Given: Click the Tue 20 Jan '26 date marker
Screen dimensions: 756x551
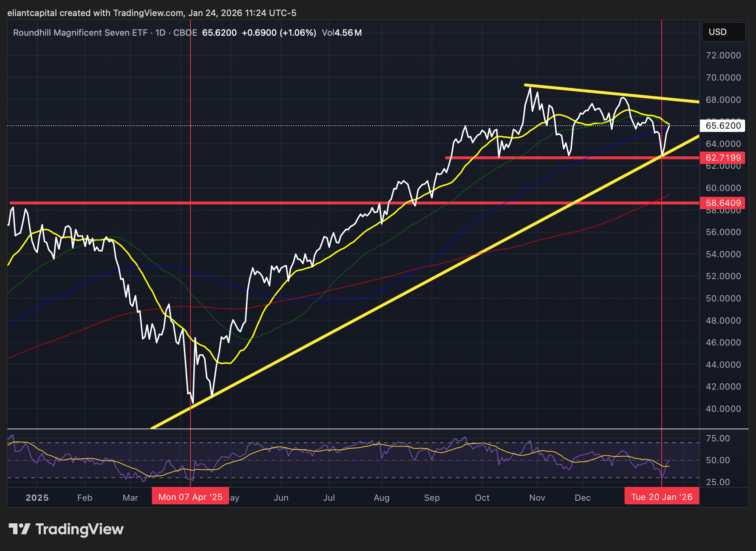Looking at the screenshot, I should (661, 497).
